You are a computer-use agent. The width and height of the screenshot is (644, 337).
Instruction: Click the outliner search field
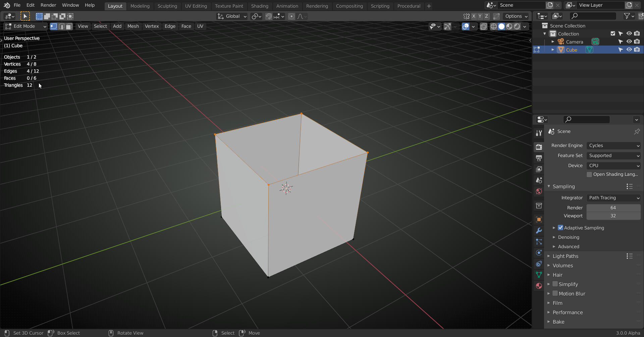point(593,16)
